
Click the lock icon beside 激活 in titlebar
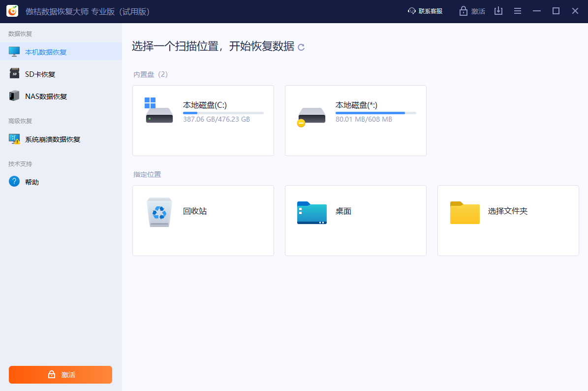click(x=463, y=10)
